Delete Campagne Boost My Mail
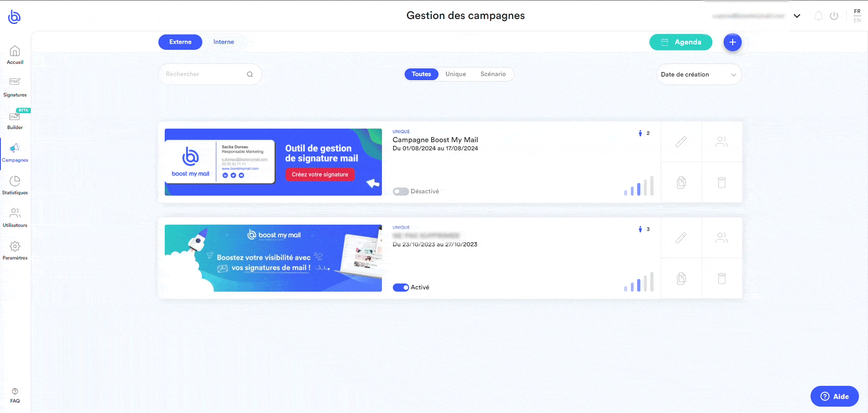The image size is (868, 413). [722, 182]
